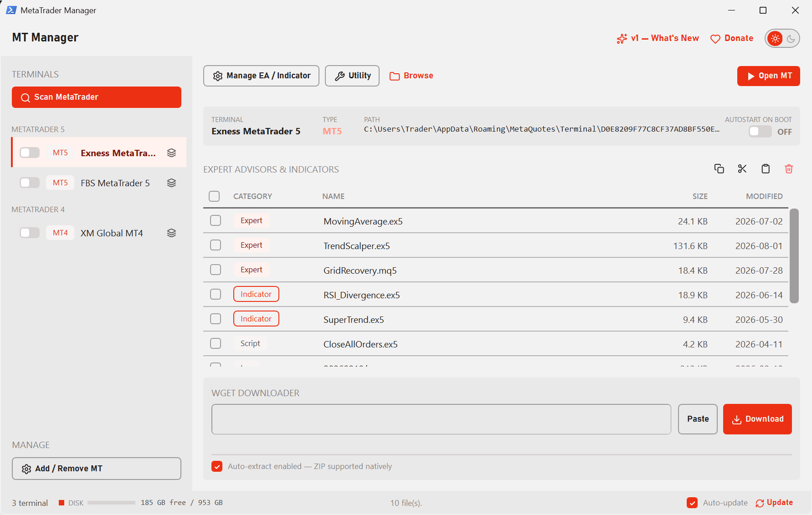Image resolution: width=812 pixels, height=515 pixels.
Task: Click layers icon for FBS MetaTrader 5
Action: coord(171,183)
